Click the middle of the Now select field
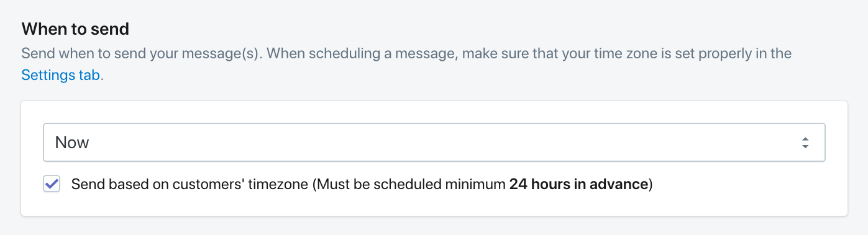Screen dimensions: 868x235 tap(434, 143)
